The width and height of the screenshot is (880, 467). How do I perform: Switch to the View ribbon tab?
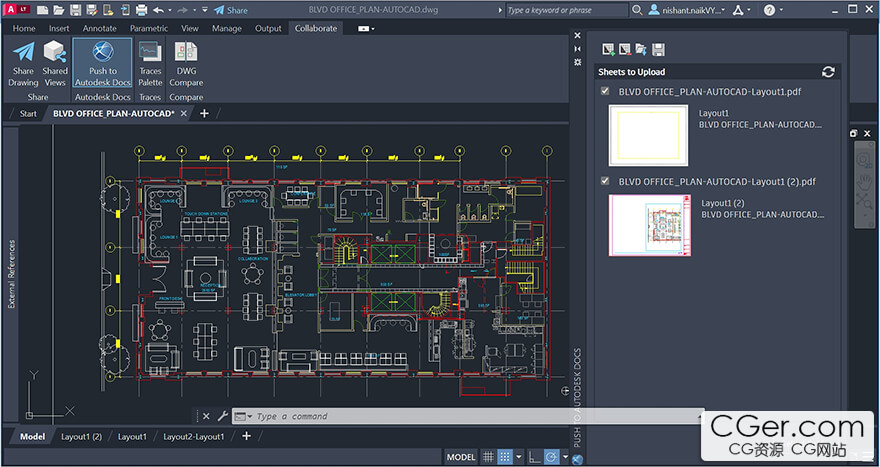click(190, 28)
